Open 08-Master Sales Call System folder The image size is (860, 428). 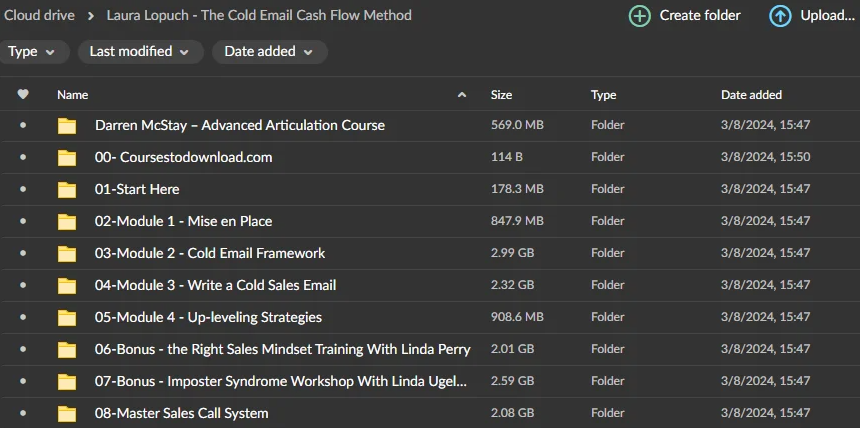182,413
